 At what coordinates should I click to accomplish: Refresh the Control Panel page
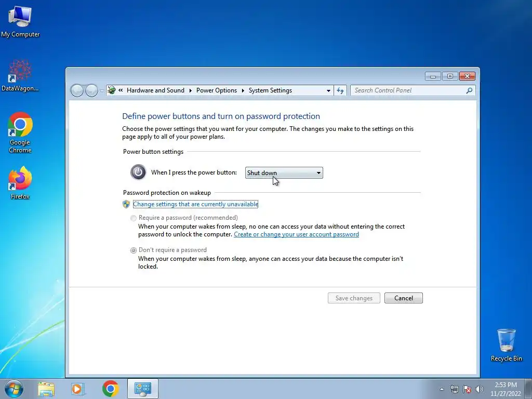[x=340, y=90]
